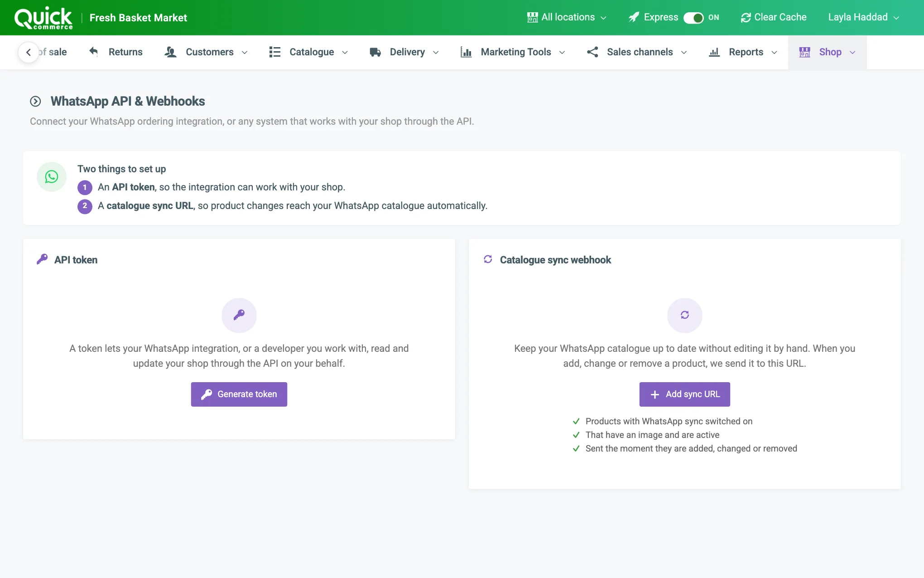Click the Fresh Basket Market shop name
924x578 pixels.
pos(138,18)
